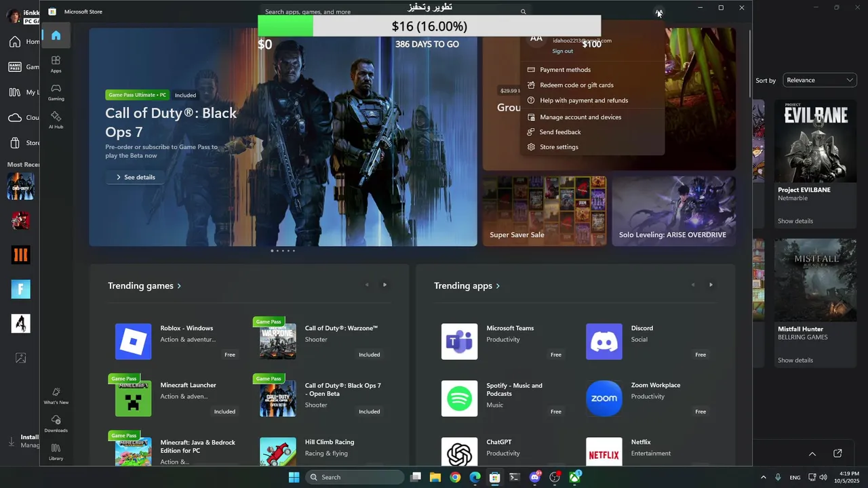Open Windows Start menu
The height and width of the screenshot is (488, 868).
[294, 477]
